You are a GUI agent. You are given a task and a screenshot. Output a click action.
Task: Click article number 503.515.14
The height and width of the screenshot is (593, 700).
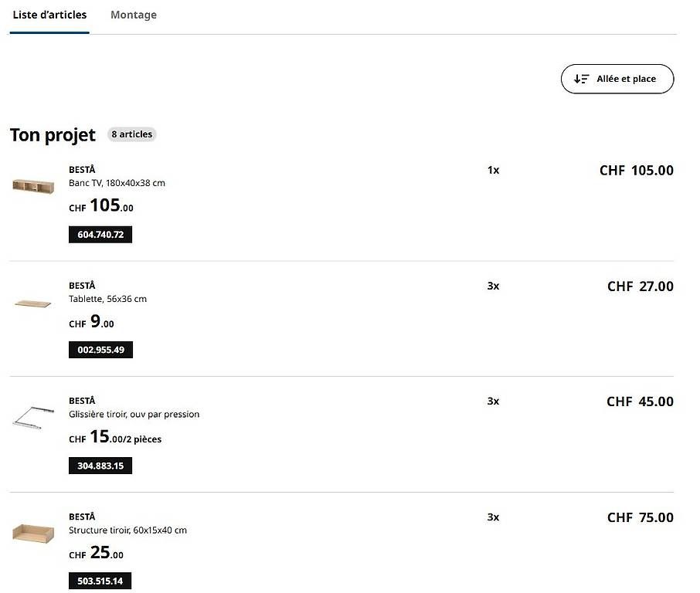coord(100,581)
